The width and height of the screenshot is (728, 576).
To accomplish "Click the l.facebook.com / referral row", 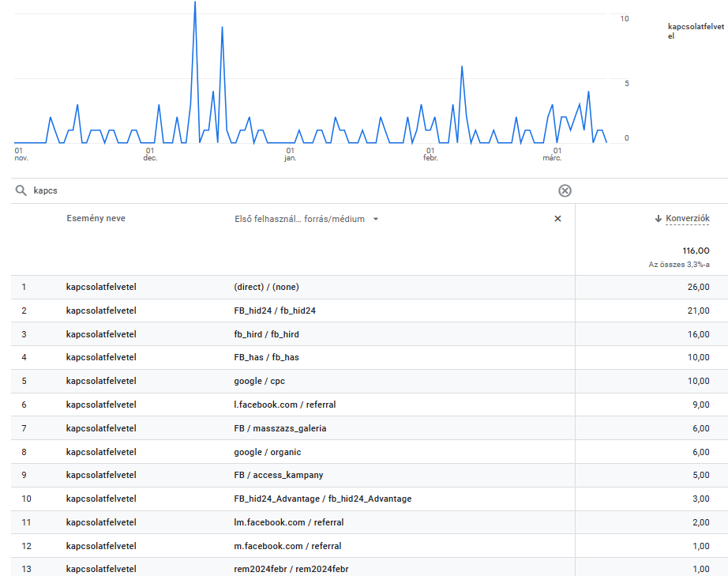I will (280, 405).
